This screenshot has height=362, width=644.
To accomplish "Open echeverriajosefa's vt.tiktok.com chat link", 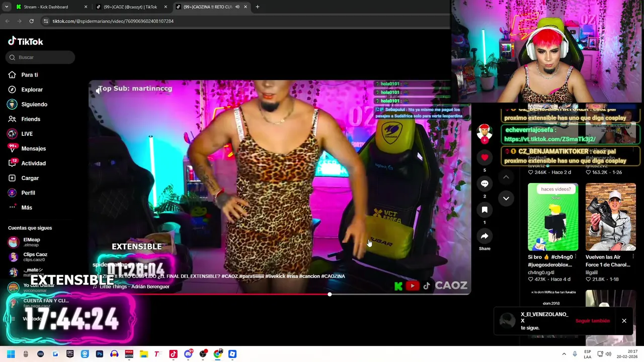I will coord(549,139).
